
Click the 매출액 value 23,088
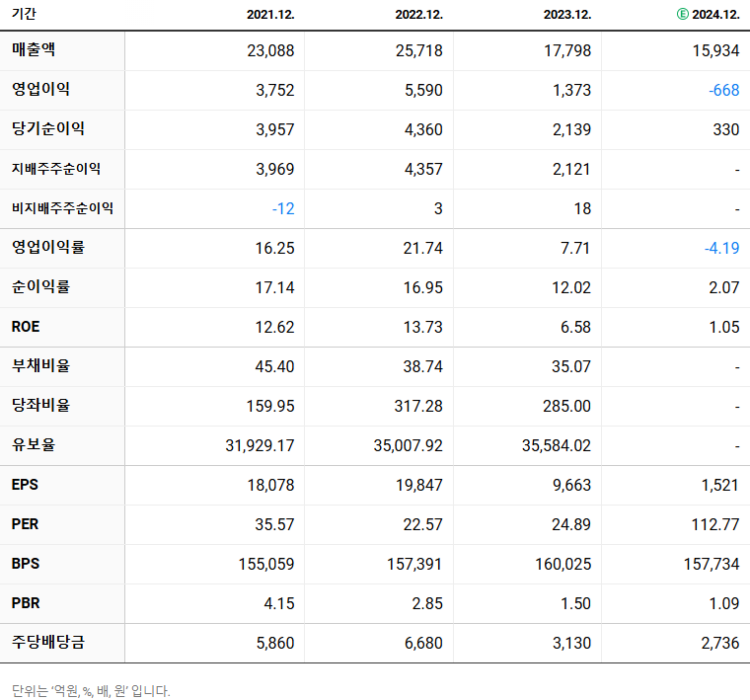pos(270,50)
